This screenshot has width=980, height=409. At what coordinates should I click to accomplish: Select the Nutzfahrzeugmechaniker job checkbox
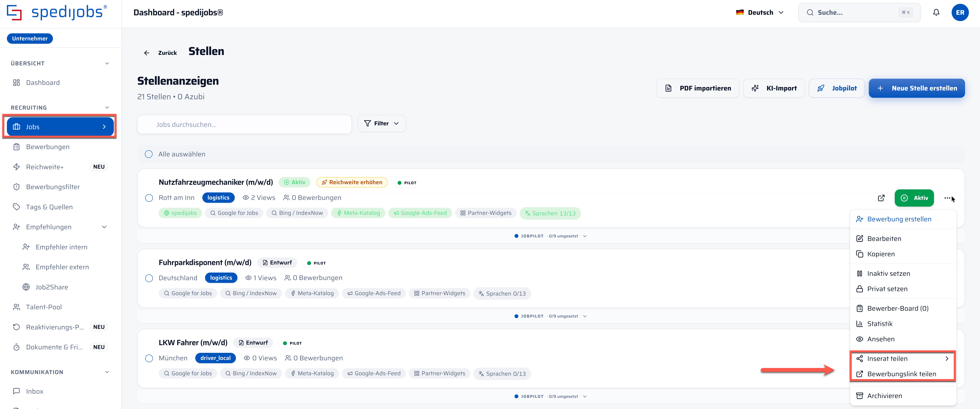[149, 198]
